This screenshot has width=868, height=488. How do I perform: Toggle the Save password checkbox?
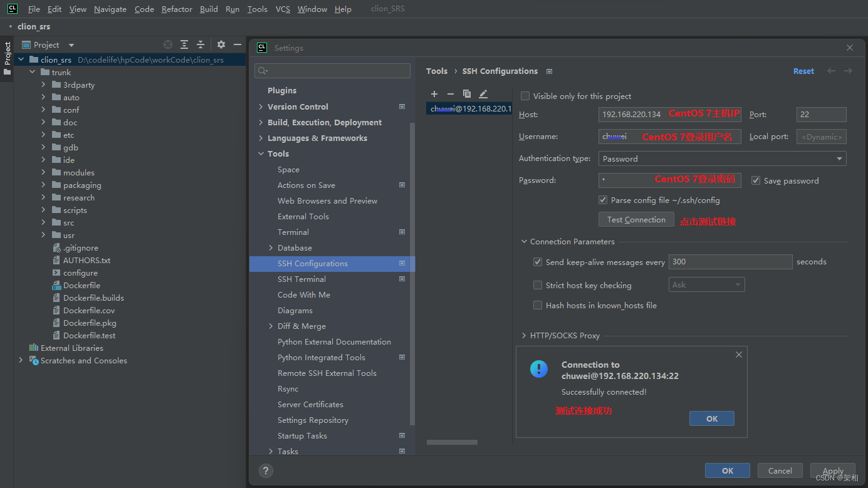pos(756,180)
